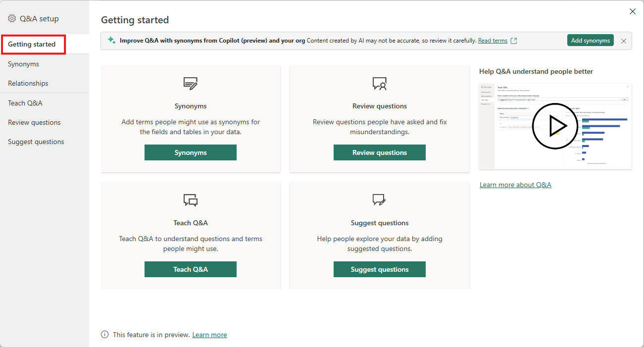Click the info icon near preview notice

105,335
